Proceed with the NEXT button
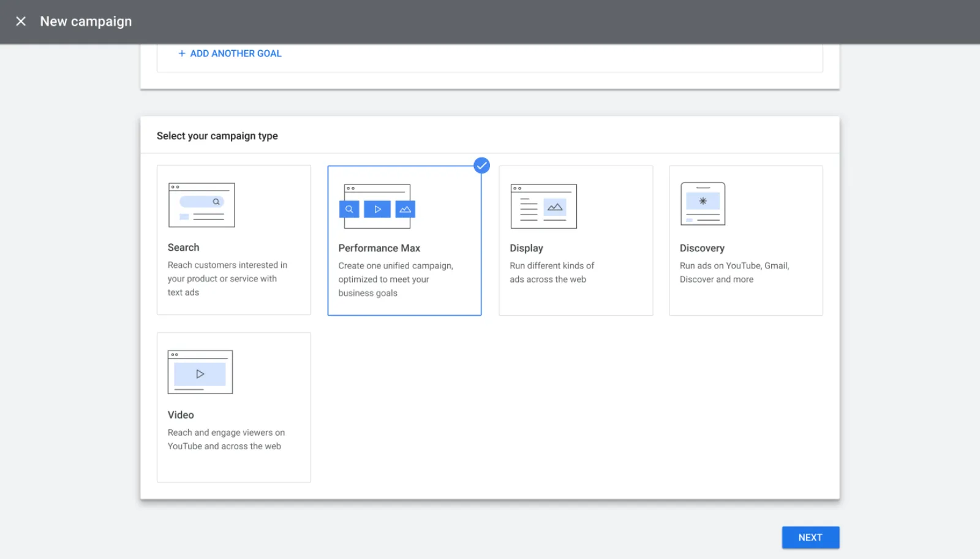The height and width of the screenshot is (559, 980). point(810,538)
